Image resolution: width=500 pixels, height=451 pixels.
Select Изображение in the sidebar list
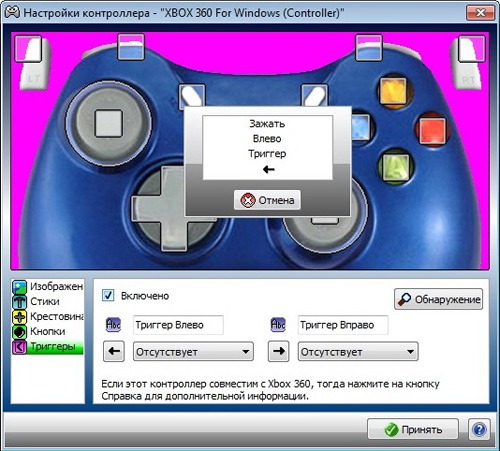[48, 287]
